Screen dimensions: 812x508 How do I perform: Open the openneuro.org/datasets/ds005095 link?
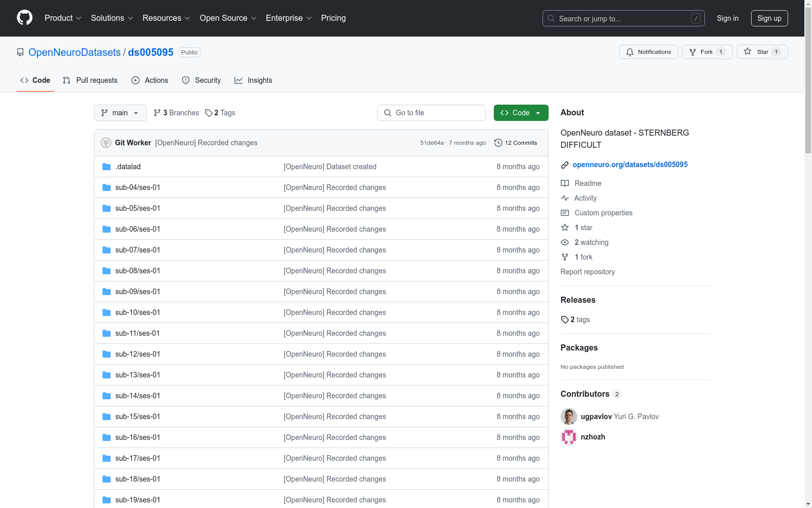coord(630,165)
